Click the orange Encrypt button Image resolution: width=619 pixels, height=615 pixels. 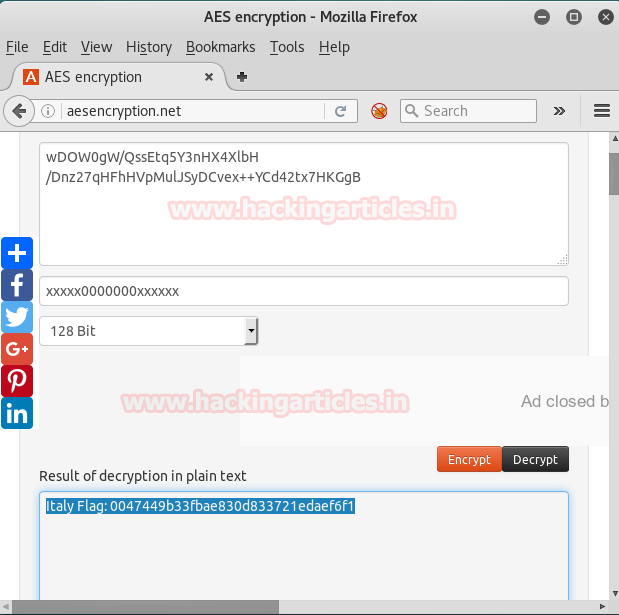(469, 459)
